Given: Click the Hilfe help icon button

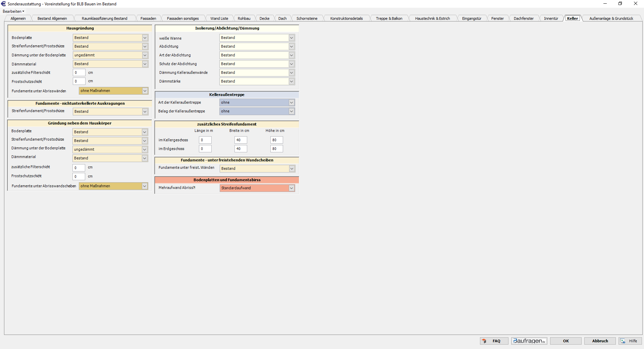Looking at the screenshot, I should coord(623,341).
